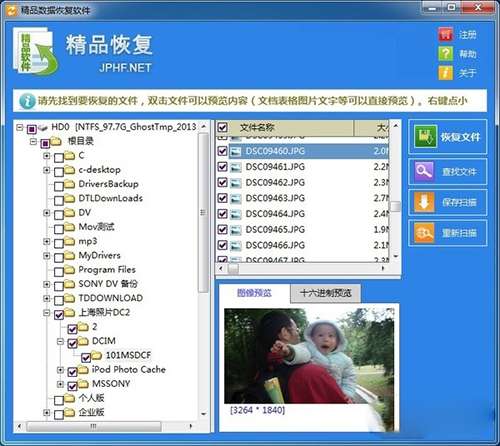Select the 图像预览 image preview tab

pos(254,293)
